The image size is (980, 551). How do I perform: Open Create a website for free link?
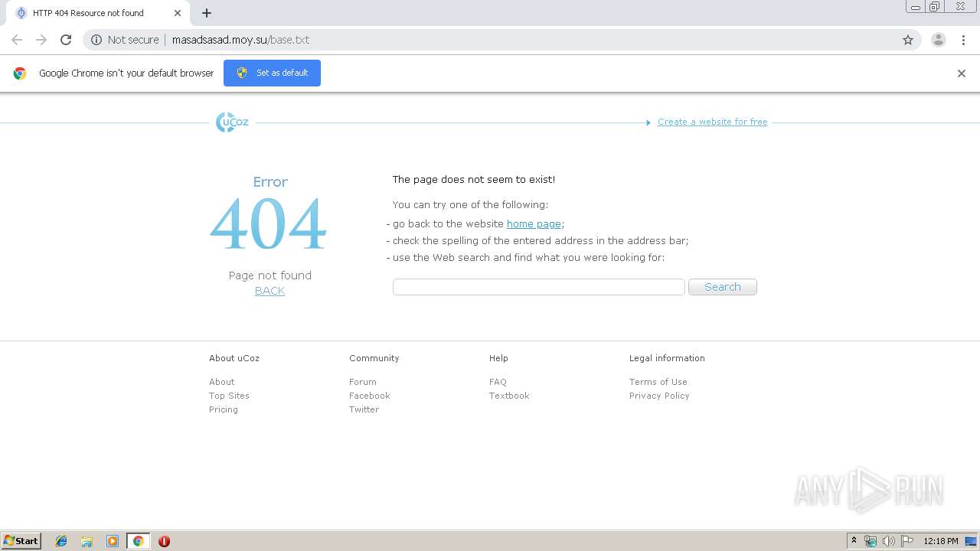tap(712, 122)
